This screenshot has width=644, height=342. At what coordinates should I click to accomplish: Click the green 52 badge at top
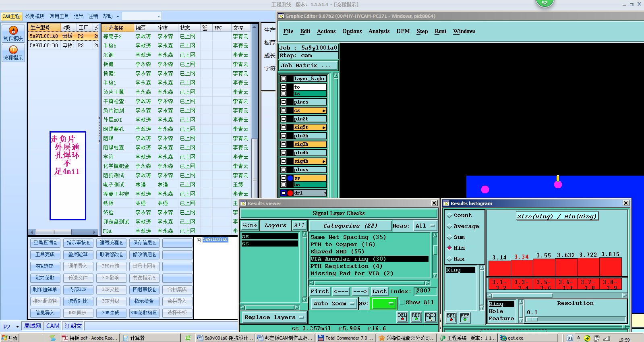click(545, 3)
